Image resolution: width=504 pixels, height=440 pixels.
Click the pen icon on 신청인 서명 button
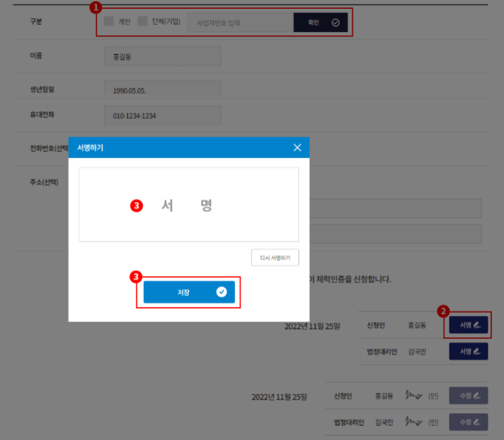point(476,325)
